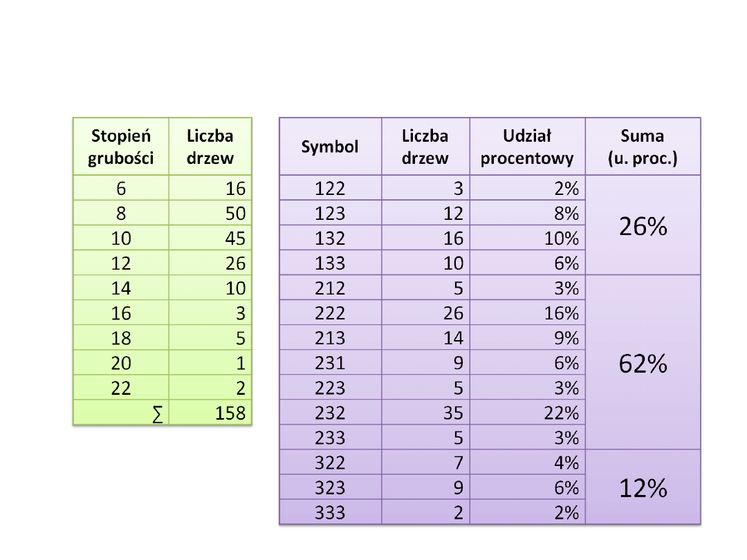Click the symbol cell 122
Screen dimensions: 747x560
(330, 188)
